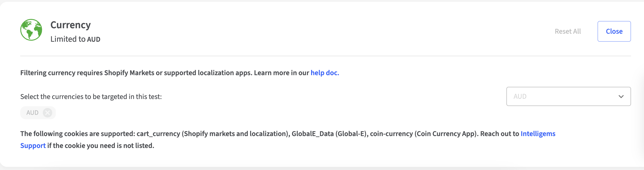644x170 pixels.
Task: Click 'if the cookie you need is not listed' text
Action: [x=101, y=146]
